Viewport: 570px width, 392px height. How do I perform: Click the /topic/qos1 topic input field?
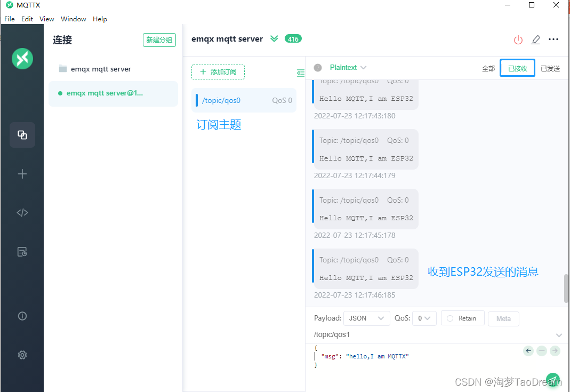tap(432, 334)
